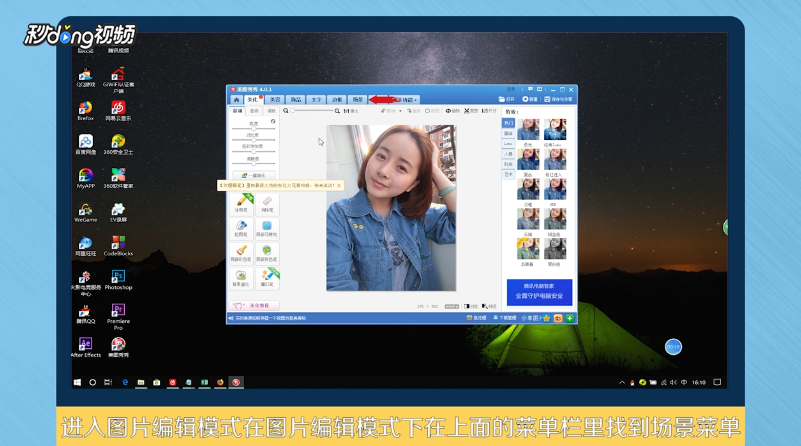Image resolution: width=801 pixels, height=446 pixels.
Task: Click the 批处理 batch process link
Action: (477, 318)
